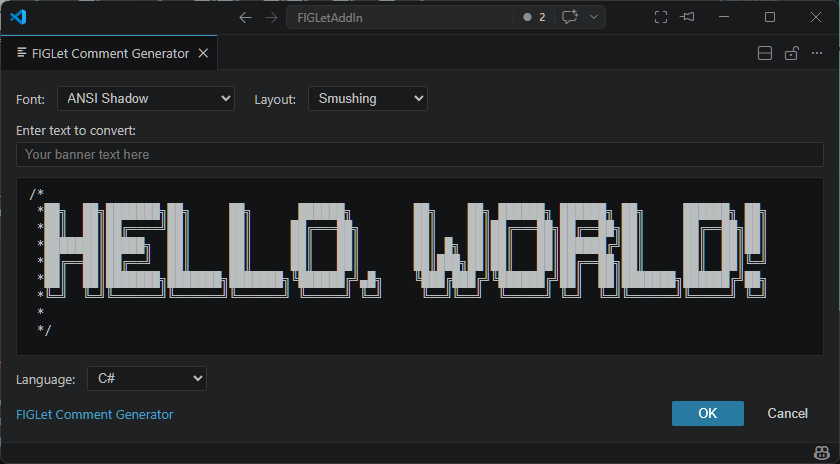This screenshot has width=840, height=464.
Task: Click the VS Code logo icon
Action: [x=18, y=17]
